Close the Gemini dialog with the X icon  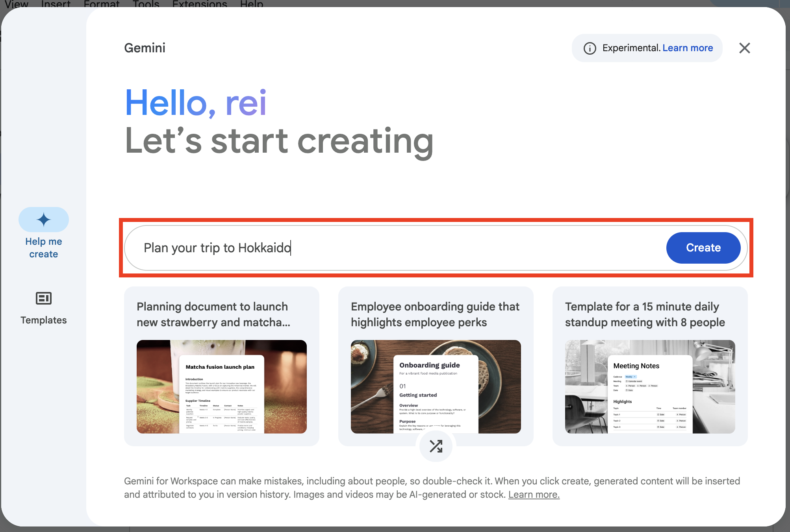click(x=744, y=48)
